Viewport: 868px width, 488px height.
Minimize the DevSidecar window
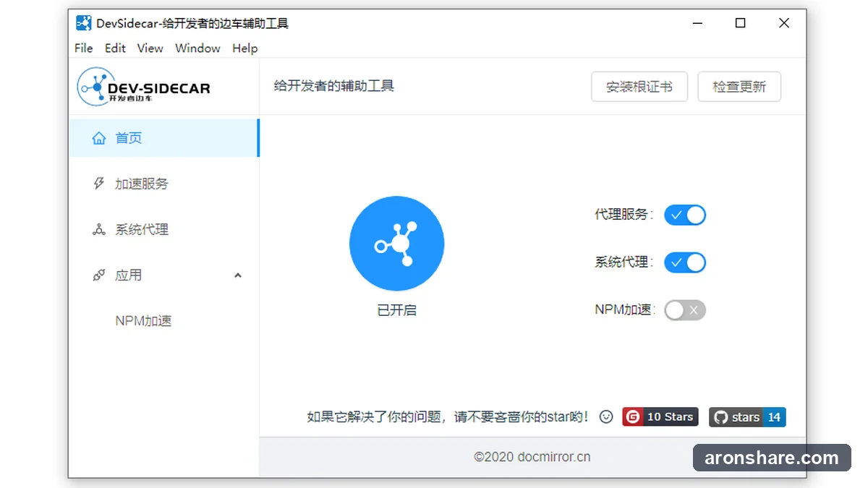(697, 23)
